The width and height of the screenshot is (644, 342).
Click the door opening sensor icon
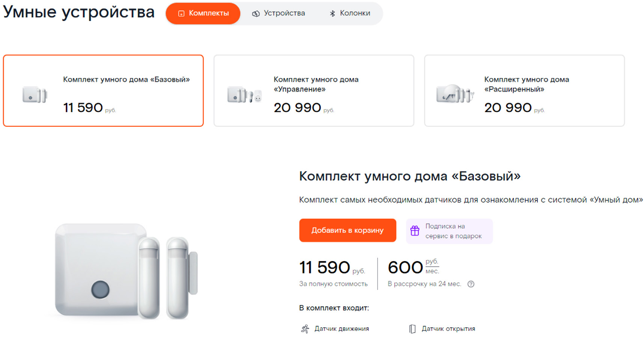412,329
